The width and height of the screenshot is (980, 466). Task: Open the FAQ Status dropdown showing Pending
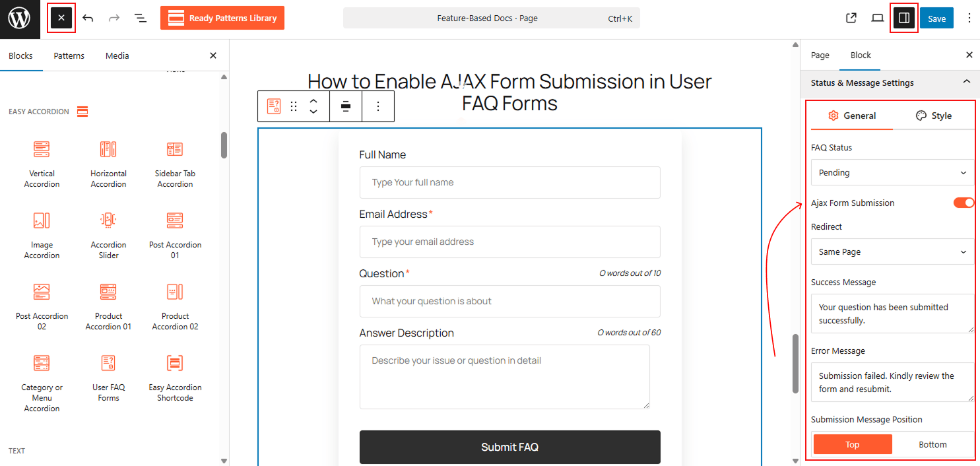click(892, 172)
